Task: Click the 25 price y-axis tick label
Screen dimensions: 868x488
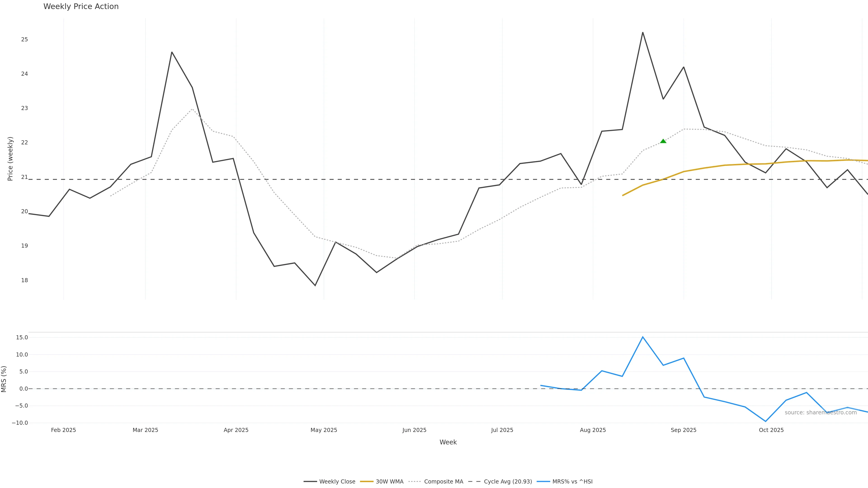Action: (24, 39)
